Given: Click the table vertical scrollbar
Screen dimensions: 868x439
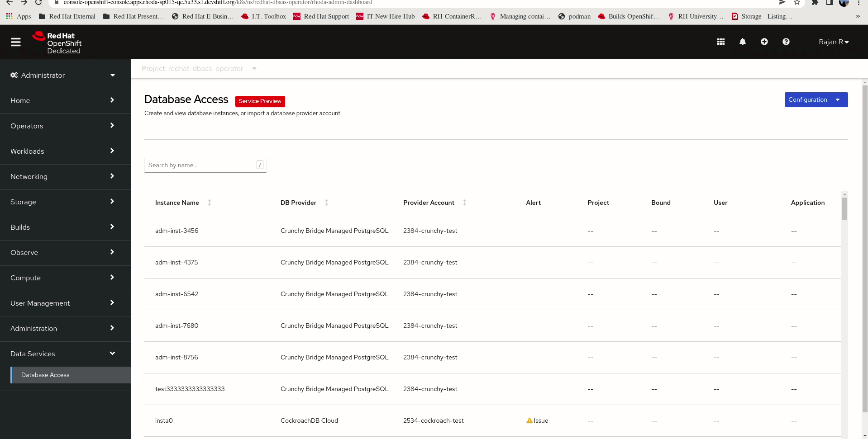Looking at the screenshot, I should [x=844, y=208].
